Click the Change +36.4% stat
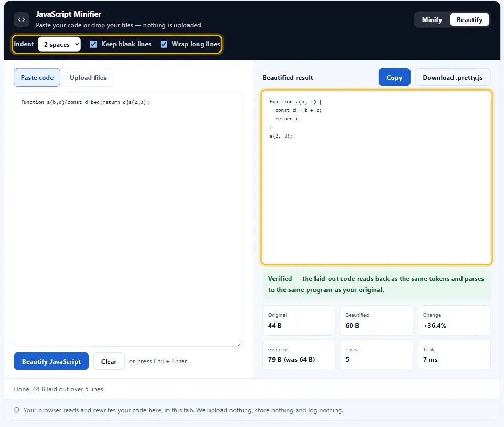504x427 pixels. (x=454, y=320)
